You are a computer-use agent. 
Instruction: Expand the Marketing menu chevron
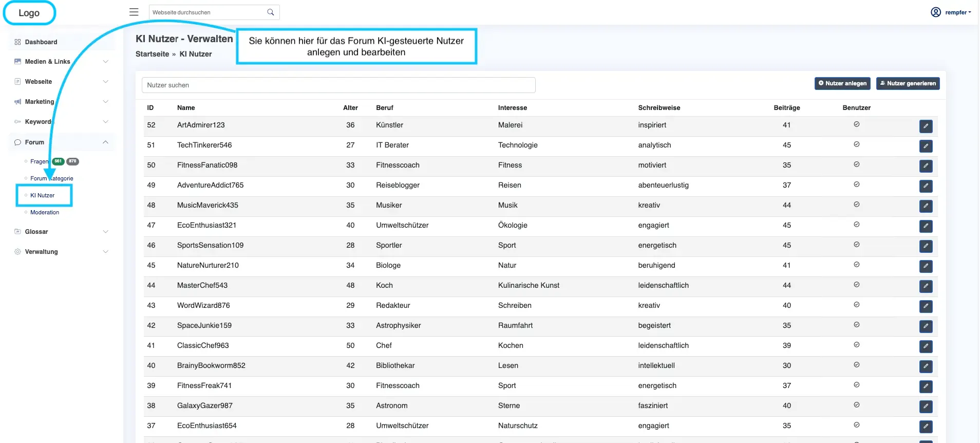tap(106, 102)
